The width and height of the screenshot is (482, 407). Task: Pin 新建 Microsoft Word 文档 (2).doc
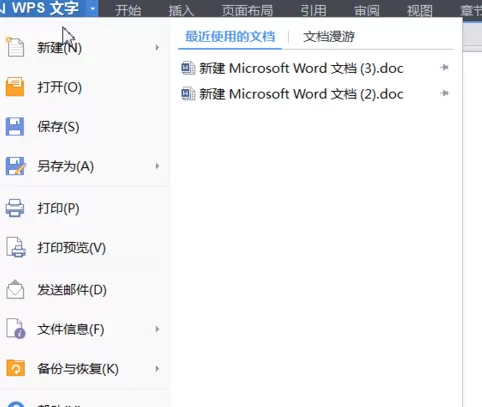pos(444,93)
